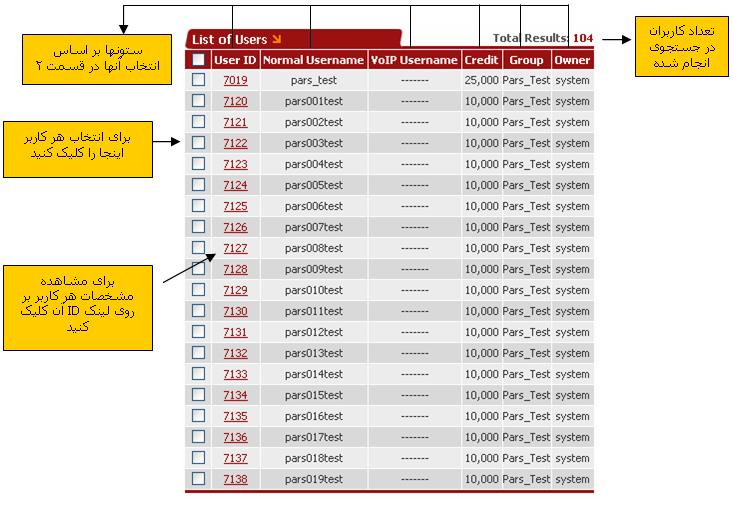Screen dimensions: 733x509
Task: Open the 7136 user ID link
Action: click(x=235, y=437)
